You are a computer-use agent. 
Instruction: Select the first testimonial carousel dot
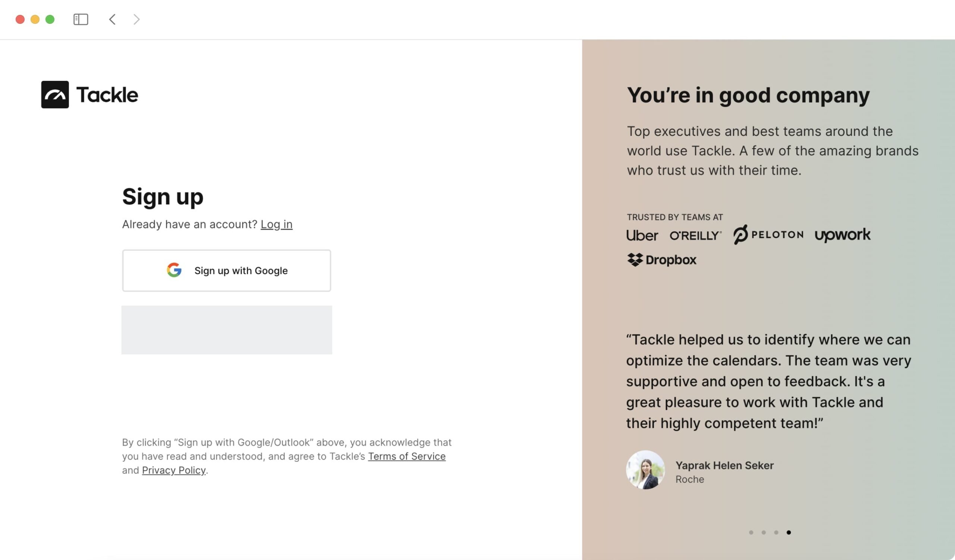[751, 532]
